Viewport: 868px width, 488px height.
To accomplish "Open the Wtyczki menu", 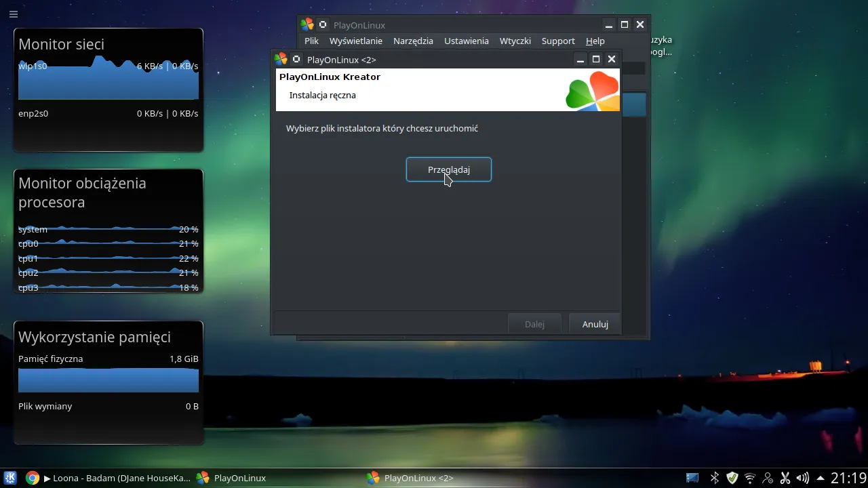I will pos(515,41).
